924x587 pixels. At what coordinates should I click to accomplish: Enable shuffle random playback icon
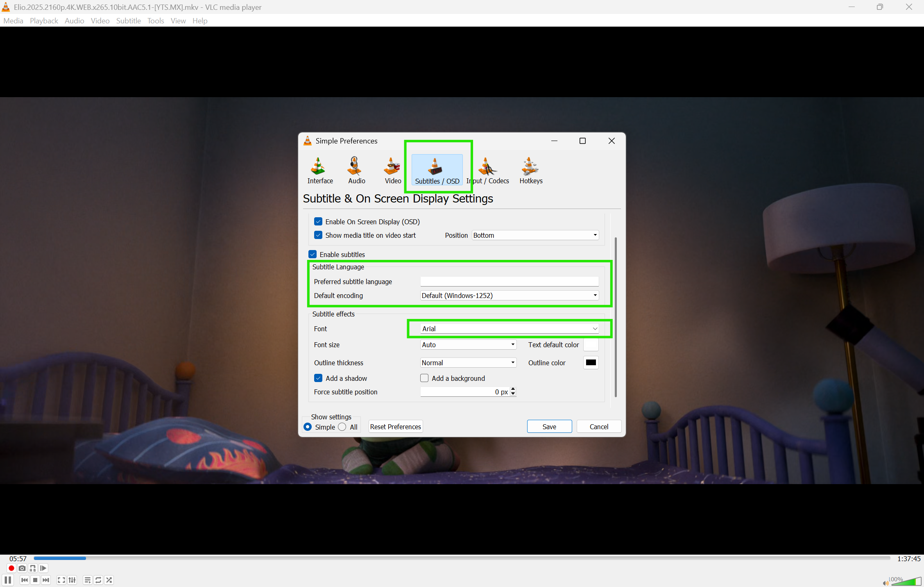(109, 580)
